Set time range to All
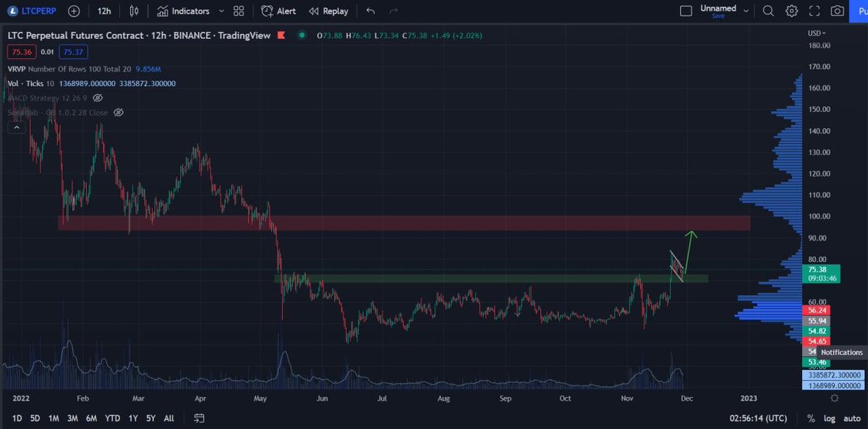The height and width of the screenshot is (429, 868). (169, 418)
